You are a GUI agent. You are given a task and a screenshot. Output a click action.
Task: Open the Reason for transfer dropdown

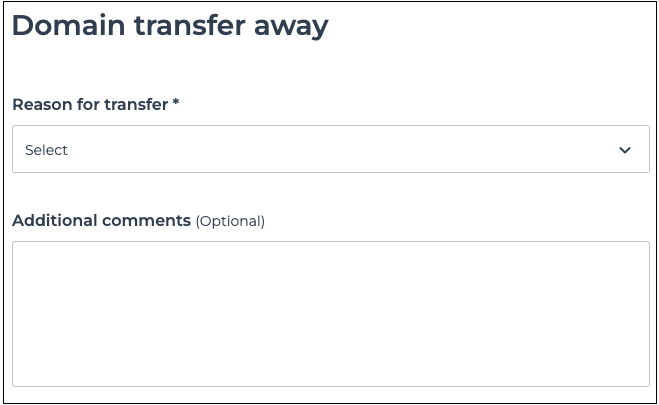330,150
